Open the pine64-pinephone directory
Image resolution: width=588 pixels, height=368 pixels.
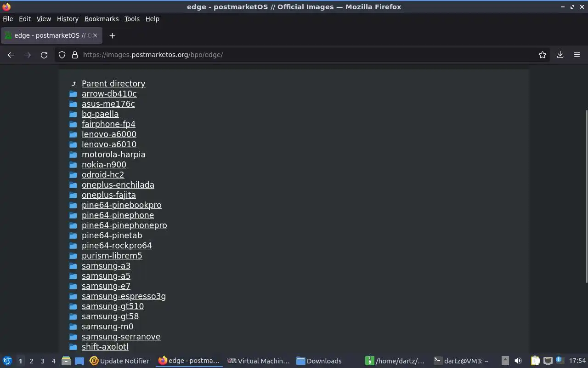(118, 215)
